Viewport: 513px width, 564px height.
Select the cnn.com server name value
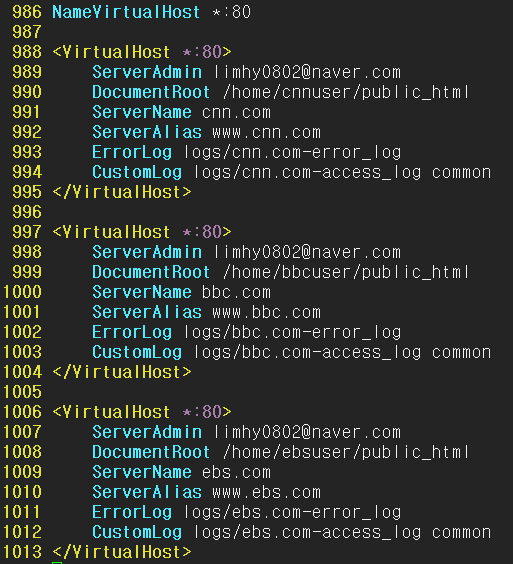click(x=236, y=112)
